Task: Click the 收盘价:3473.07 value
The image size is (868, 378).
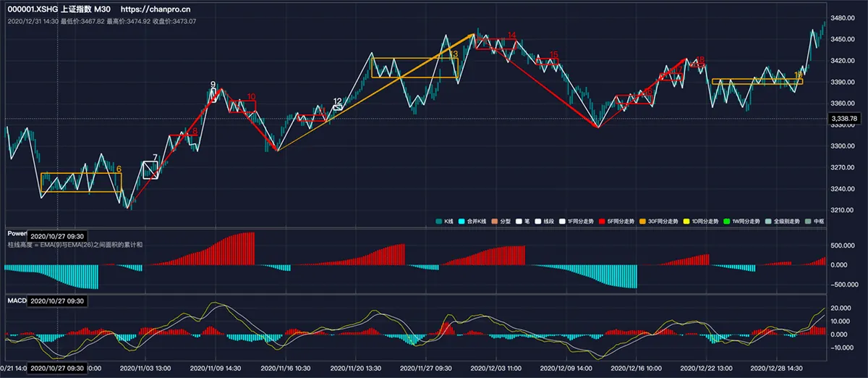Action: coord(174,21)
